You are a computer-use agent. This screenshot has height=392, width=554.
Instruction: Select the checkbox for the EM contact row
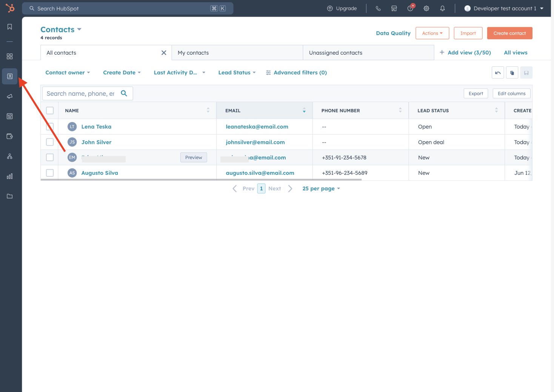(50, 158)
